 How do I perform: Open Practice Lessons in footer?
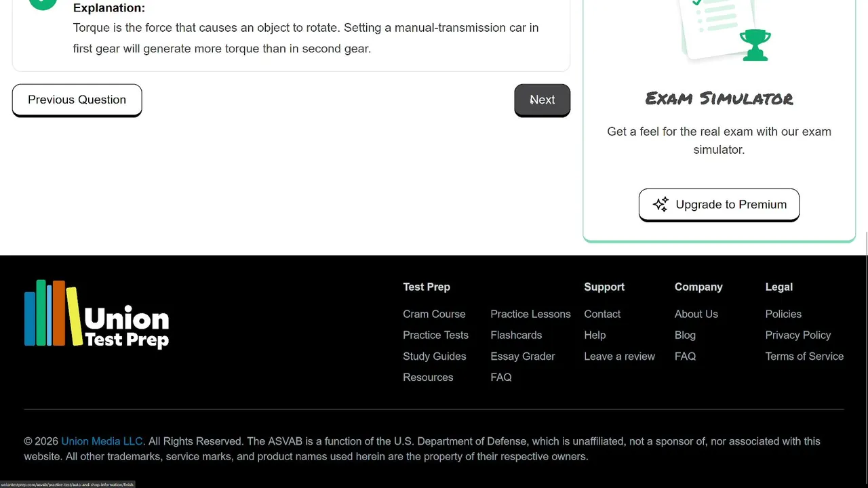(x=530, y=314)
